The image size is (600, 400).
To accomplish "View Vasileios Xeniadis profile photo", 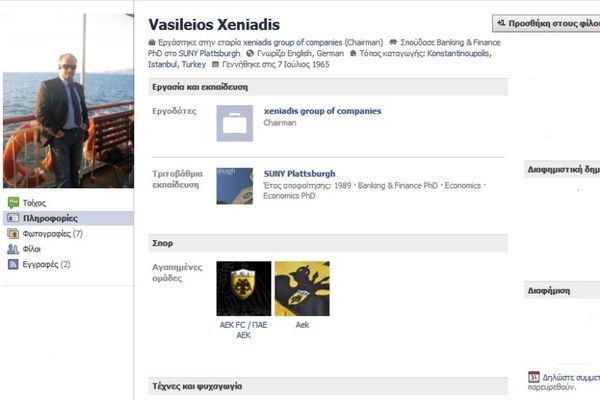I will pos(67,101).
